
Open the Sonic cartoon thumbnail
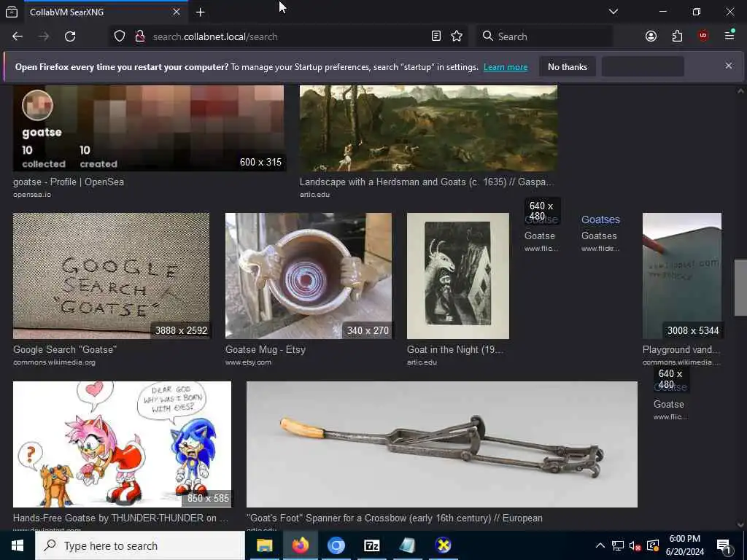tap(122, 444)
